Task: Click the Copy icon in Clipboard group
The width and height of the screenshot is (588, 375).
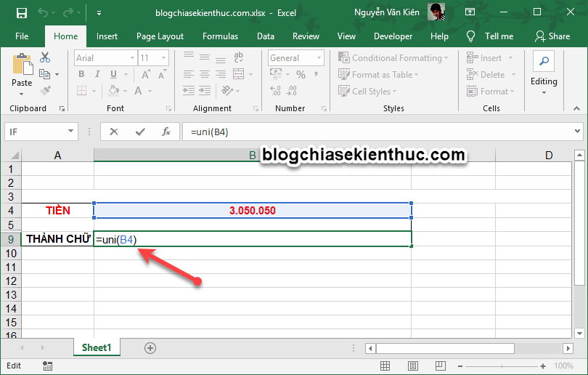Action: 44,74
